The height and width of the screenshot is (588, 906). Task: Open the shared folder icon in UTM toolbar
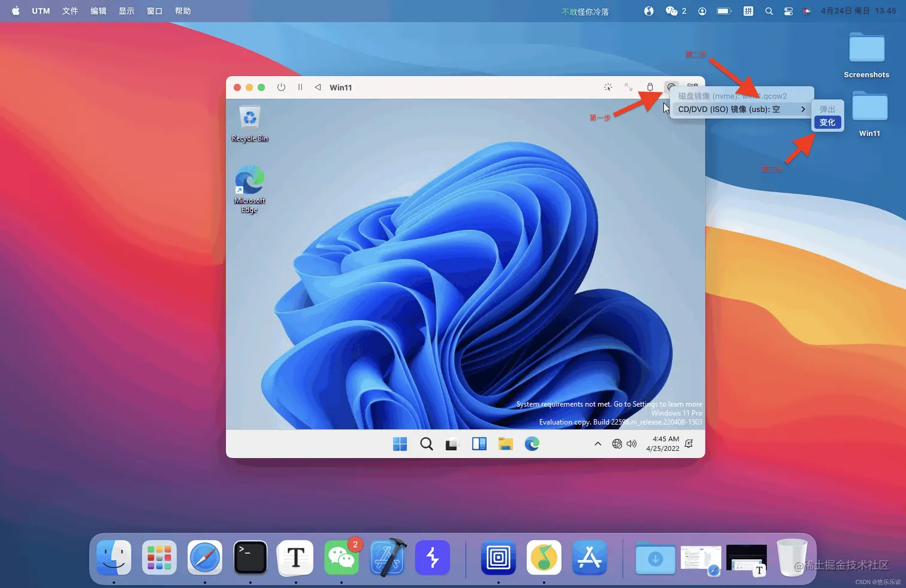[693, 86]
